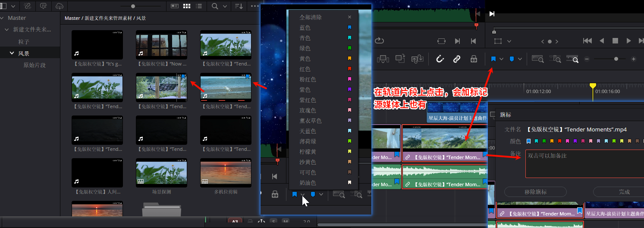Switch media pool to list view
This screenshot has height=228, width=644.
click(x=199, y=6)
